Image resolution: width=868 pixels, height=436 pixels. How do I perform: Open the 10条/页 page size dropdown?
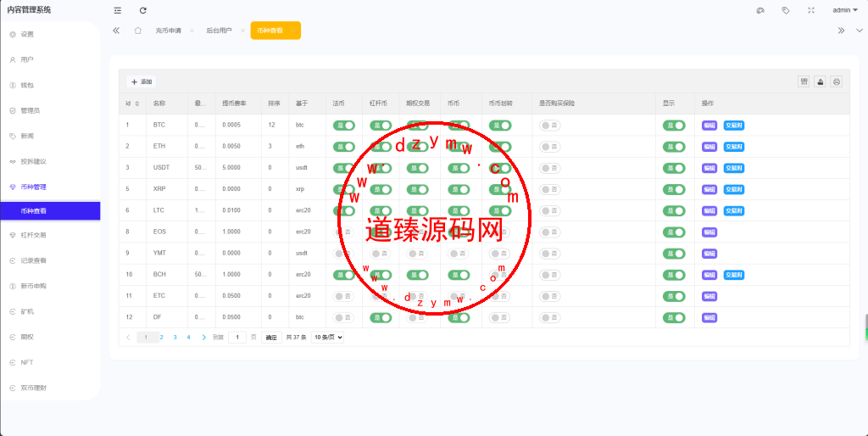coord(327,337)
